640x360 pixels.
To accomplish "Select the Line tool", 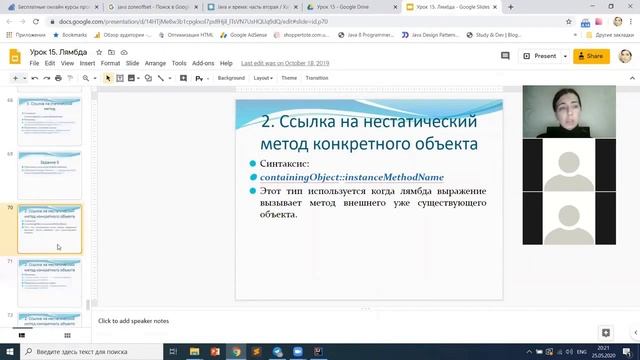I will 161,78.
